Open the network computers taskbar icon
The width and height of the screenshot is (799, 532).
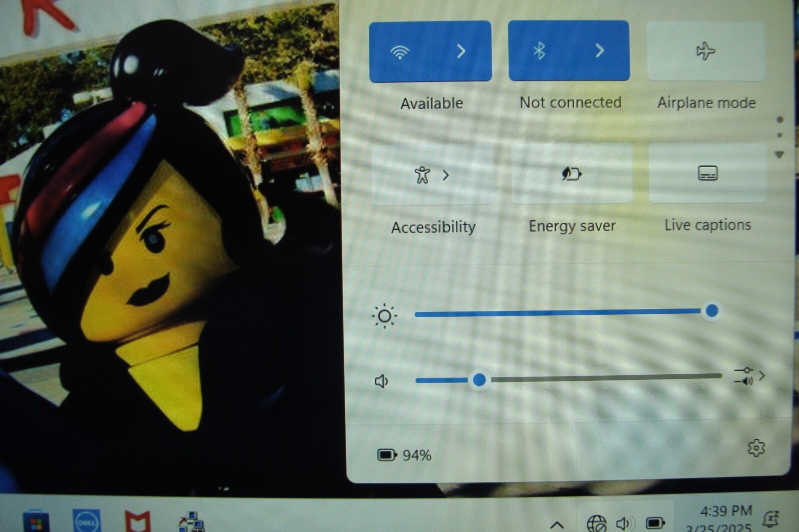click(x=192, y=522)
